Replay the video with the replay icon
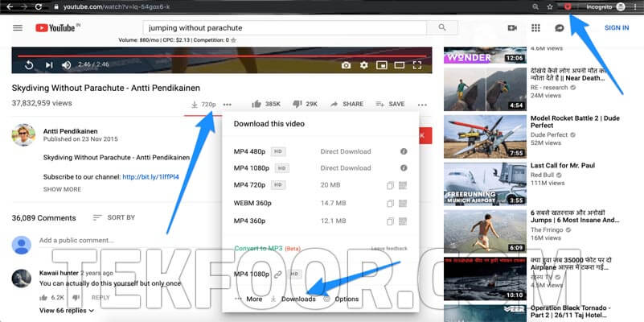 (x=29, y=65)
